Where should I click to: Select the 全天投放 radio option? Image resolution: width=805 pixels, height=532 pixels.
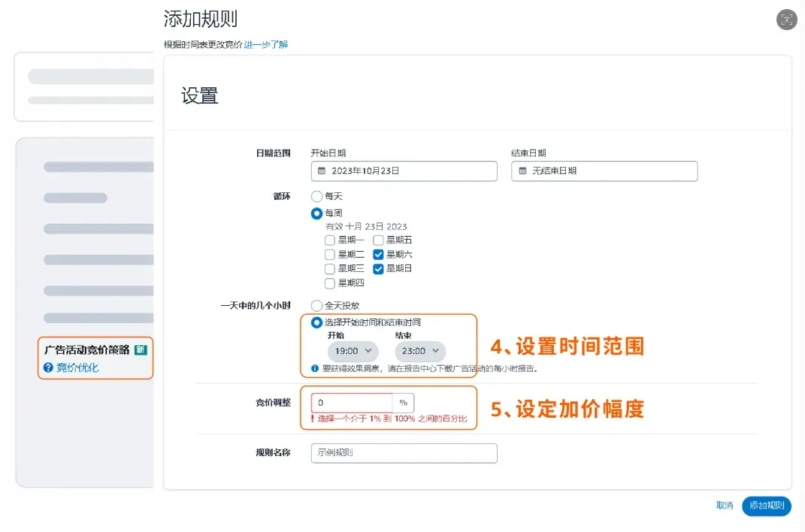(x=316, y=306)
